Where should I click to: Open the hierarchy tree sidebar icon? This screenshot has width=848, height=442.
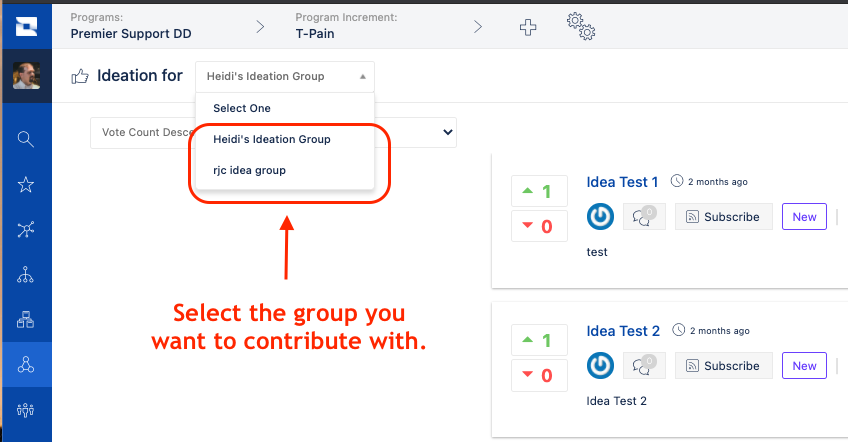25,275
